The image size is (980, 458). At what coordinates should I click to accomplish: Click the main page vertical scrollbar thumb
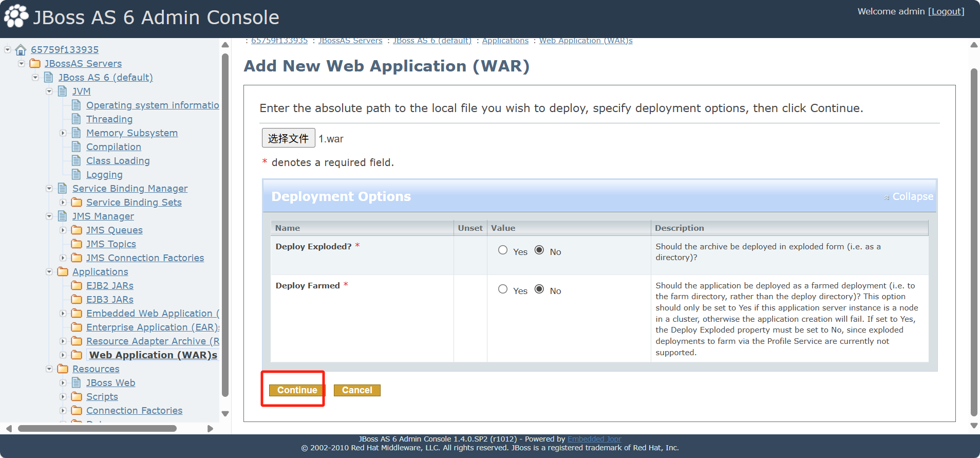pos(974,242)
